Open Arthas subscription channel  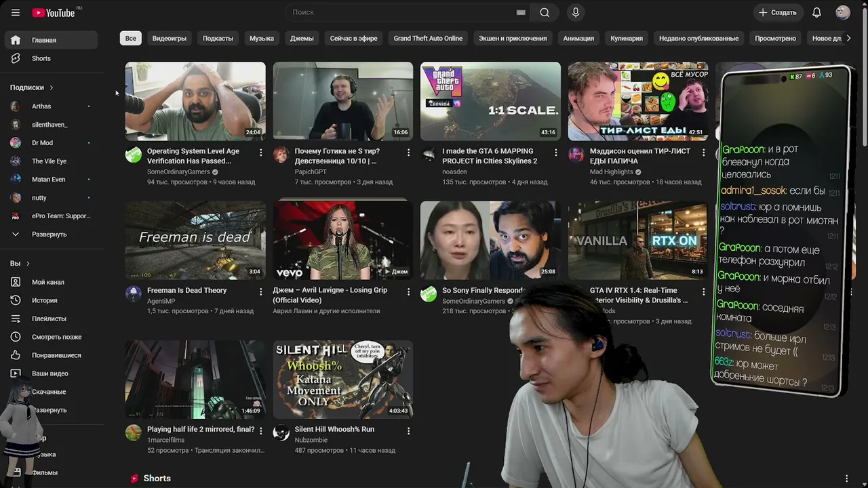pos(51,106)
